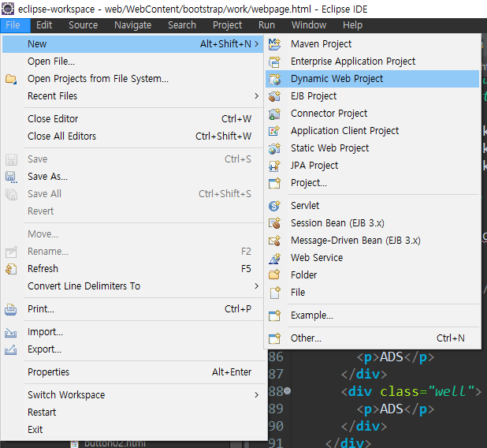Click the "well" class value in editor
Screen dimensions: 487x448
click(x=451, y=391)
